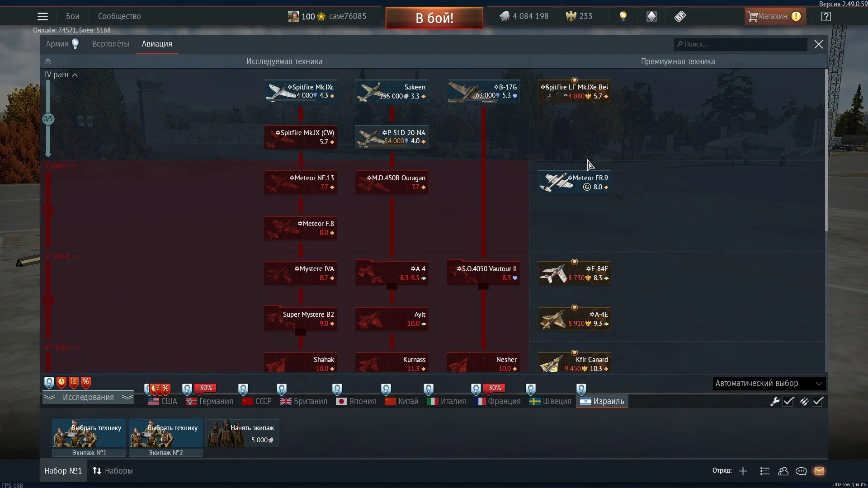Click Нанять экипаж for 5 000
The height and width of the screenshot is (488, 868).
click(242, 434)
